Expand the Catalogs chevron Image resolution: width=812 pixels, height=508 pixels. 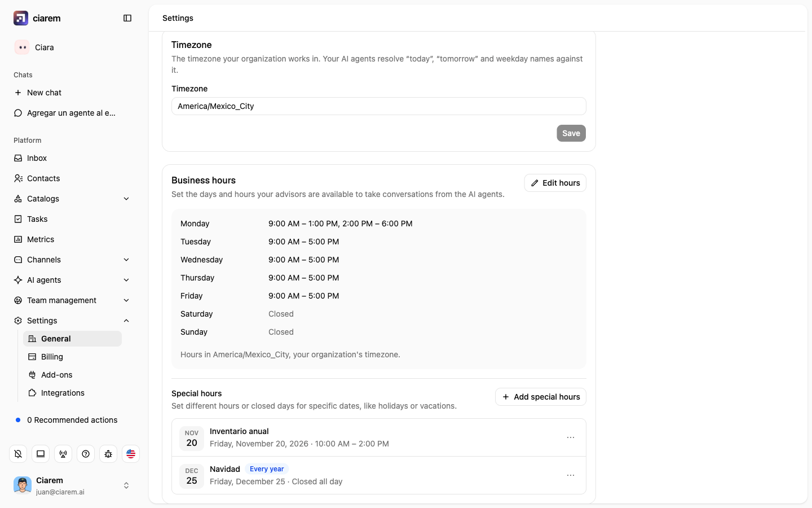126,199
